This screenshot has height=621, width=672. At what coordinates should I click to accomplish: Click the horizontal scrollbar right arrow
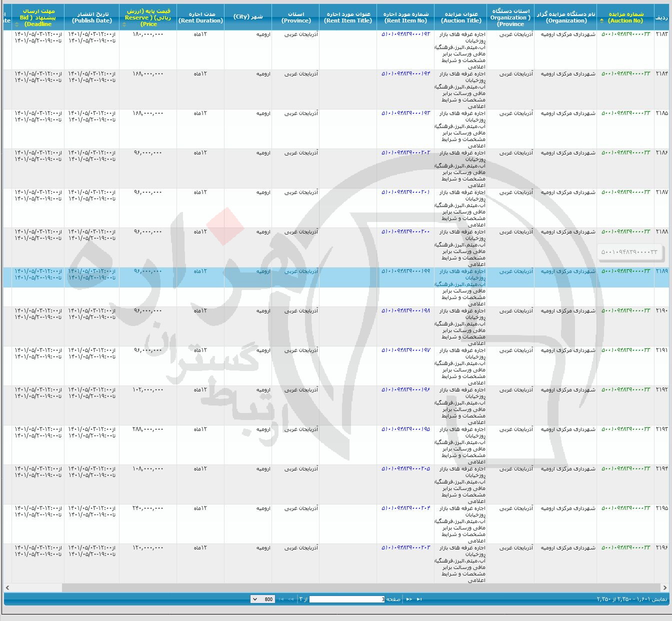664,587
